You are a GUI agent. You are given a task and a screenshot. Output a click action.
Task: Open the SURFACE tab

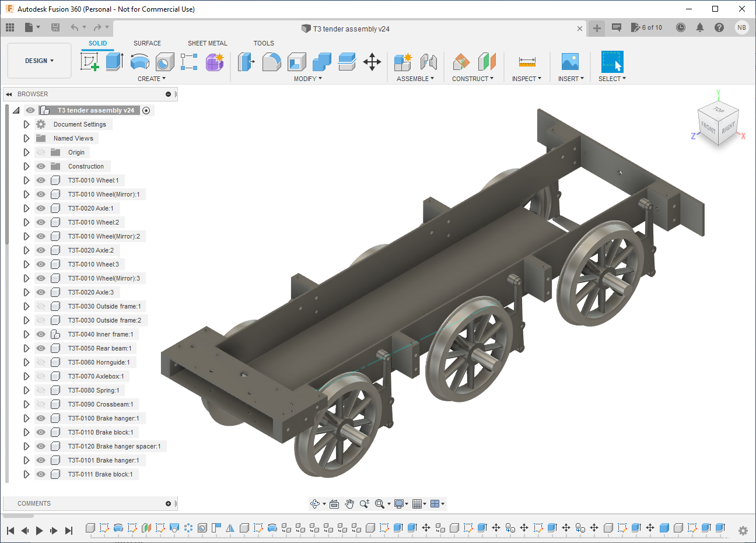coord(147,43)
